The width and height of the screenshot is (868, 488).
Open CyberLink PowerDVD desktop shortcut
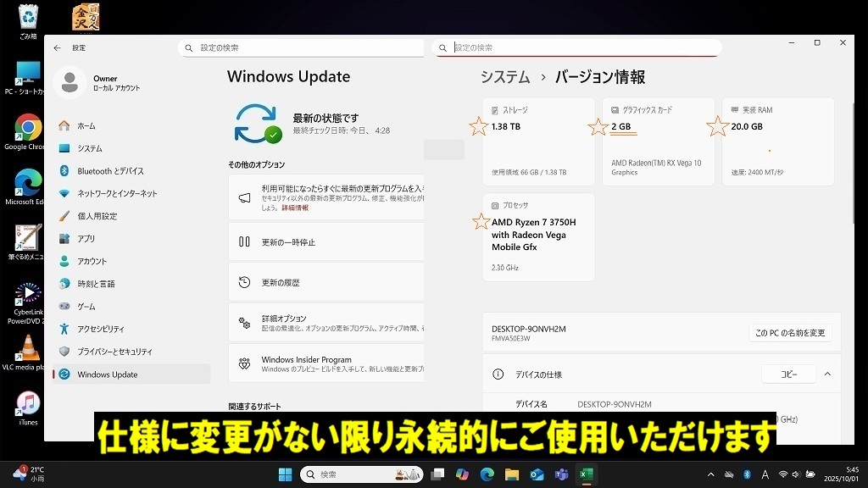[28, 295]
